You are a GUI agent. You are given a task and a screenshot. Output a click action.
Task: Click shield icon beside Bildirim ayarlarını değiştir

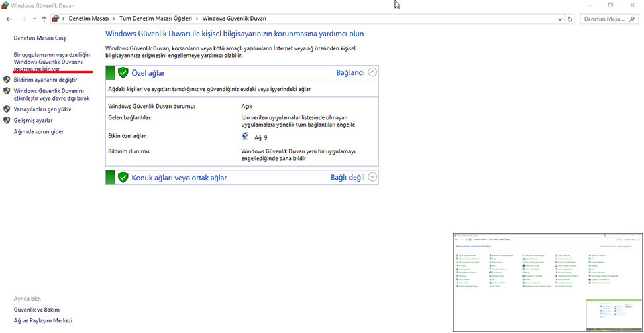(x=7, y=80)
